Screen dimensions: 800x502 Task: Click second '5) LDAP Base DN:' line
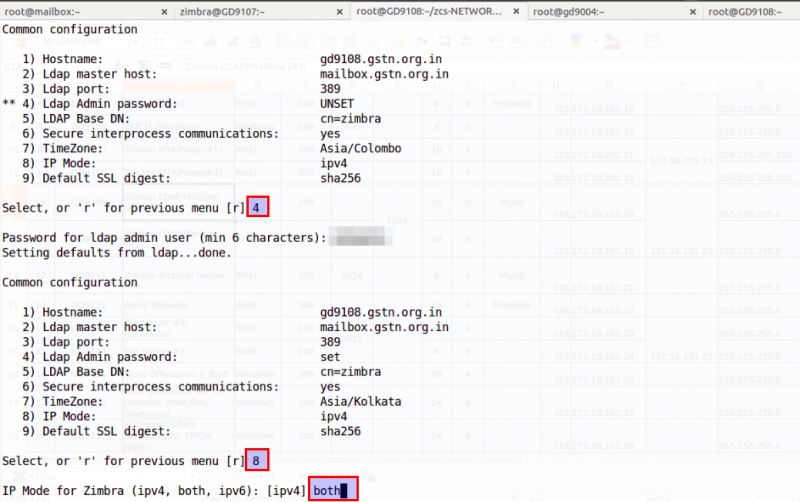click(x=76, y=372)
